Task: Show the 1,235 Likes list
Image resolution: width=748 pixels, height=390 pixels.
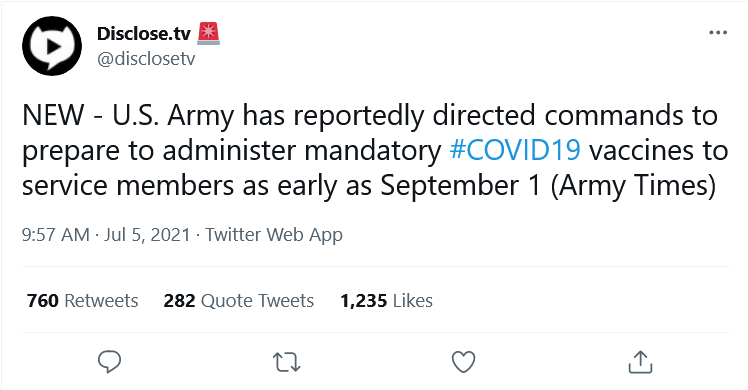Action: point(386,301)
